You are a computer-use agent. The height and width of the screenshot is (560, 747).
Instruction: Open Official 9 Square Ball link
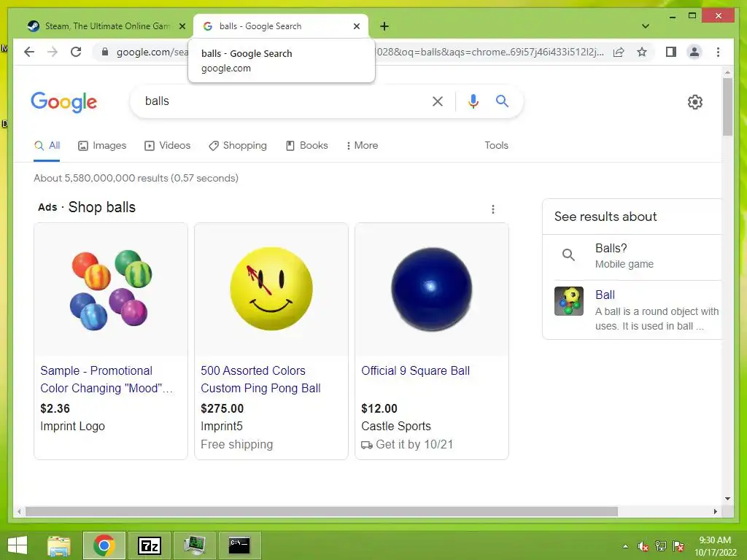click(415, 370)
